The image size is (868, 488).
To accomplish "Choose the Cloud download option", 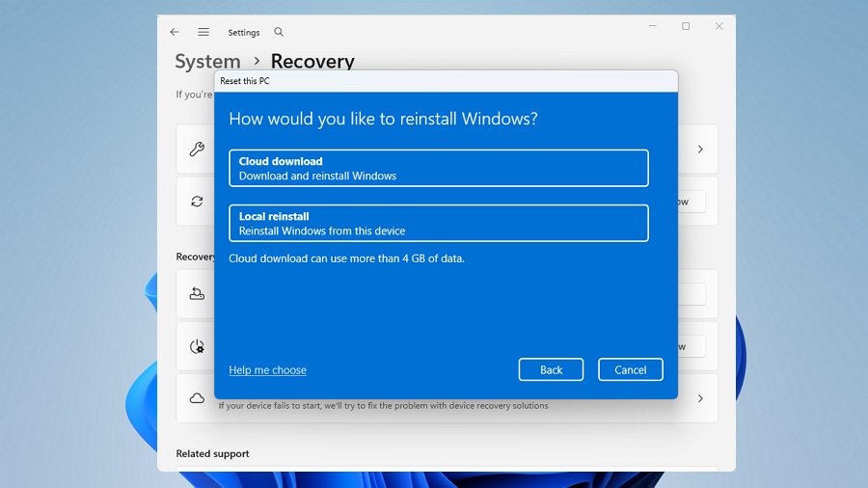I will 439,168.
